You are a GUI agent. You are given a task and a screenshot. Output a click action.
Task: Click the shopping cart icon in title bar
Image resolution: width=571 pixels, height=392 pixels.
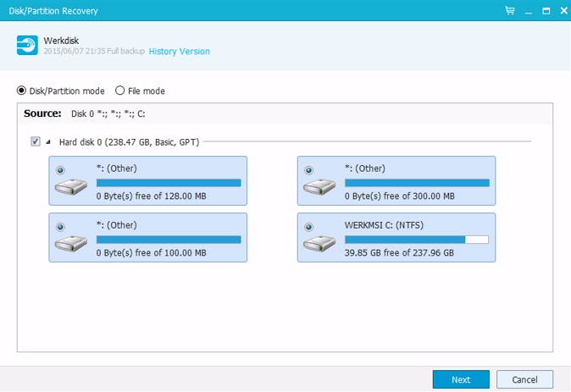510,10
